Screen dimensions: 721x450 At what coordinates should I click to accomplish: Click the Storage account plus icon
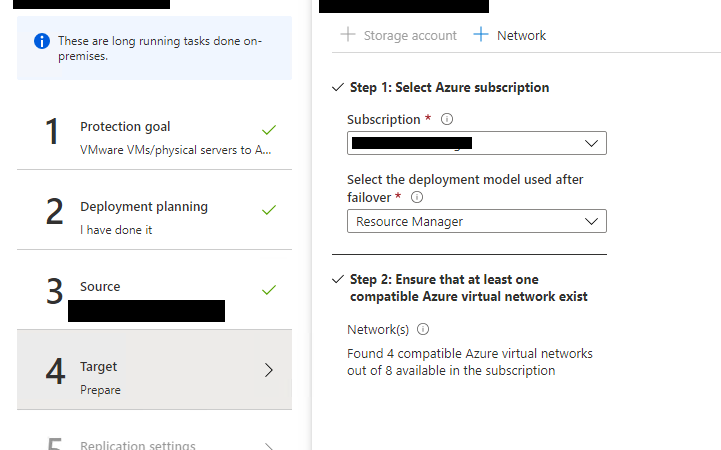click(x=348, y=34)
